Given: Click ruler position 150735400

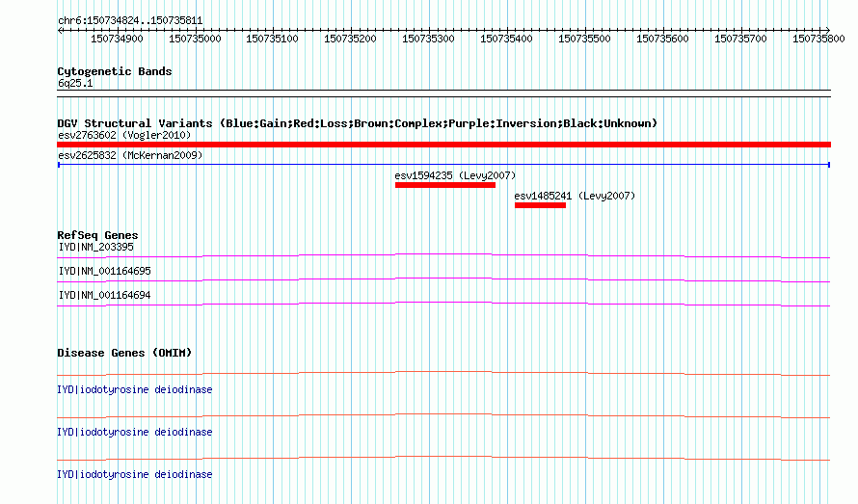Looking at the screenshot, I should click(507, 39).
